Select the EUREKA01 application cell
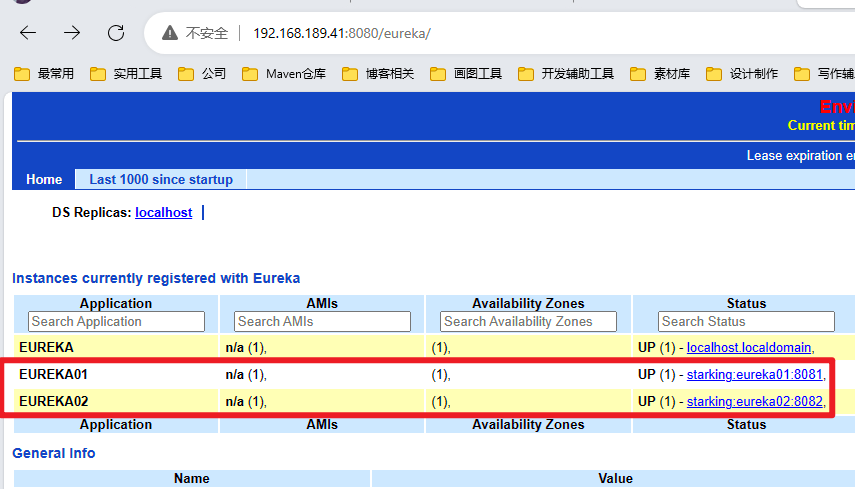Screen dimensions: 855x489 tap(116, 375)
